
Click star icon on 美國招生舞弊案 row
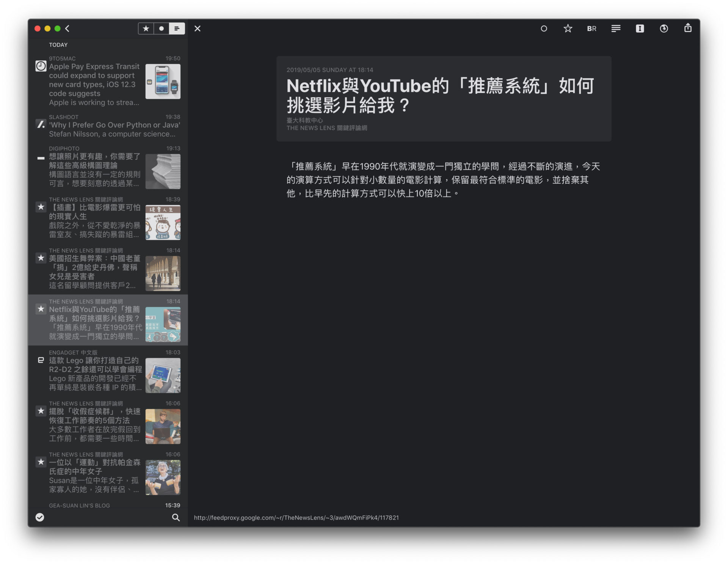tap(41, 258)
